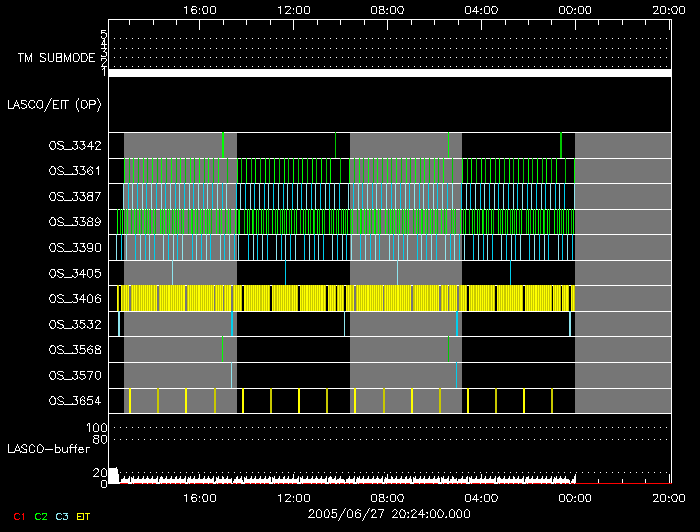Image resolution: width=700 pixels, height=532 pixels.
Task: Click the C3 legend entry
Action: pyautogui.click(x=63, y=515)
